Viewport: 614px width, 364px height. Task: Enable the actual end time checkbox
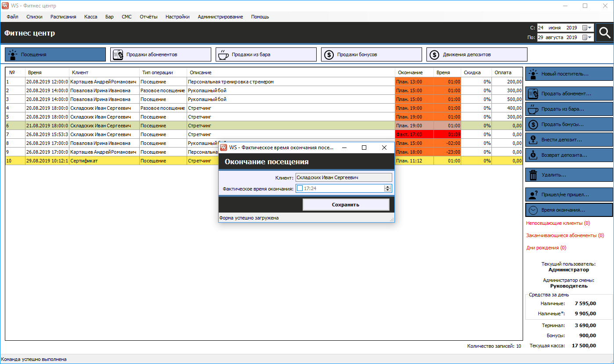pyautogui.click(x=300, y=188)
